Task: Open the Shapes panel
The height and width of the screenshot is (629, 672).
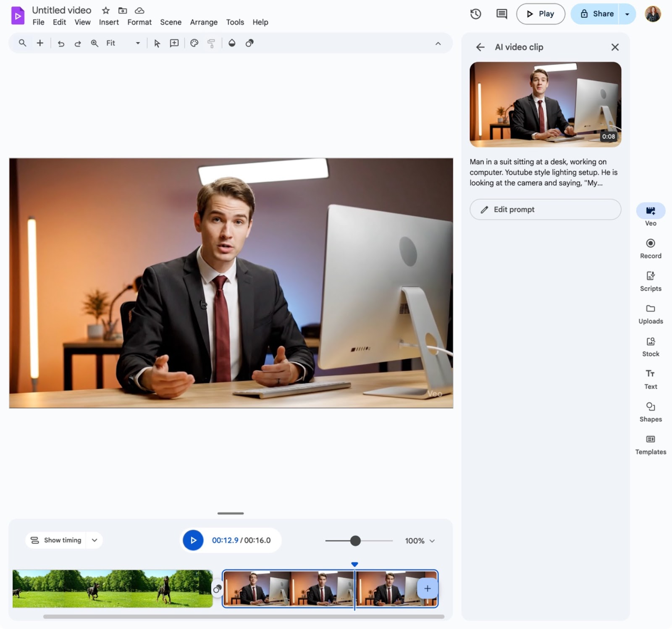Action: [x=650, y=411]
